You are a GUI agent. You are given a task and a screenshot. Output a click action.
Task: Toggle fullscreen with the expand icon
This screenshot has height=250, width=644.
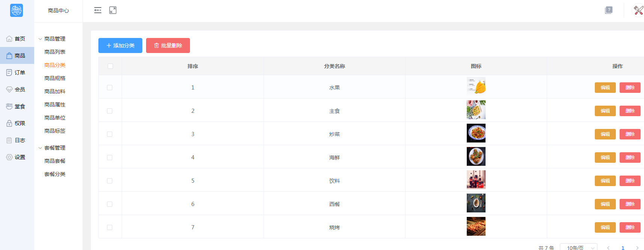(x=113, y=10)
